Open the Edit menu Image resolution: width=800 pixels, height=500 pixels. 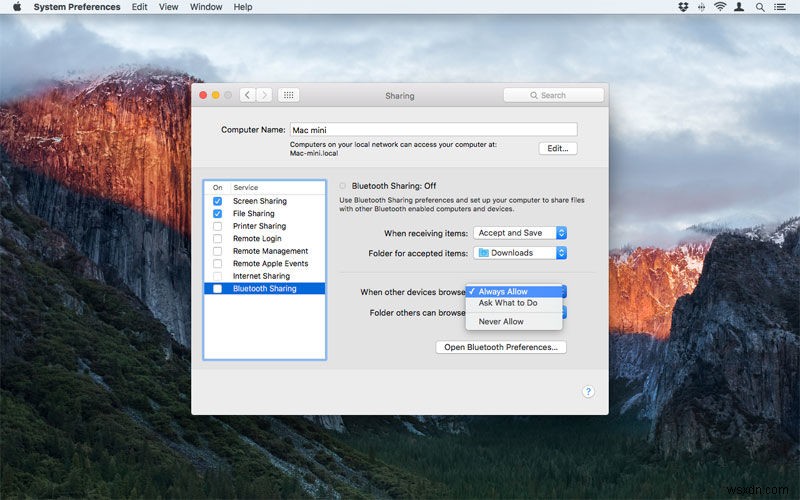pos(139,7)
